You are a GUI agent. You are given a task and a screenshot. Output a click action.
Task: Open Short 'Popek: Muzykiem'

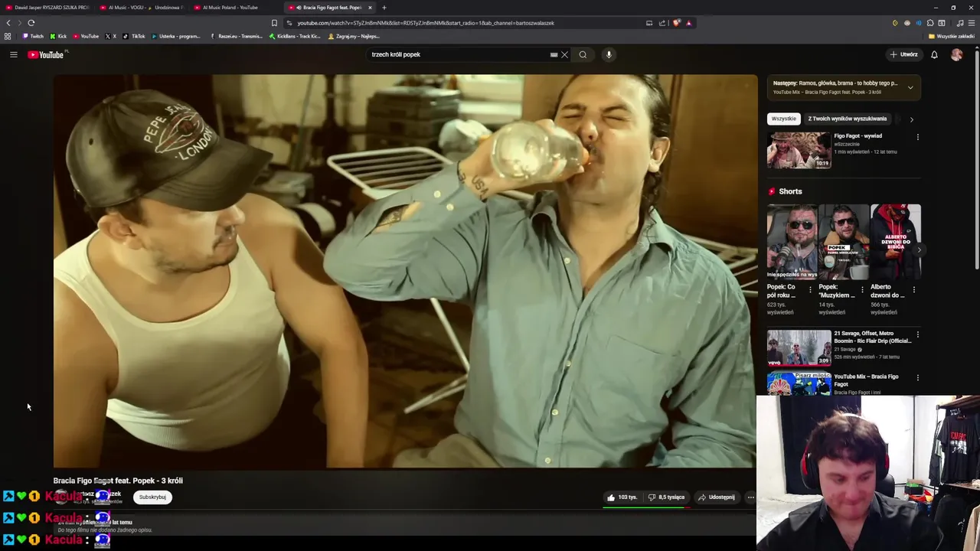[843, 241]
